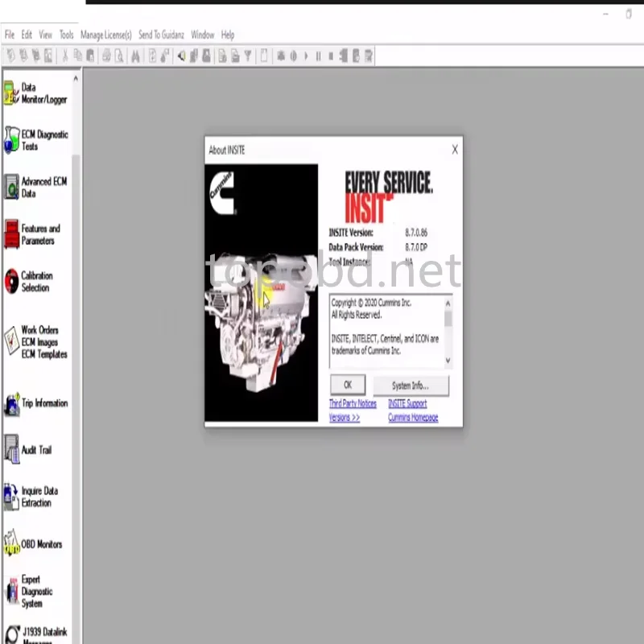Open the Help menu

pos(228,35)
